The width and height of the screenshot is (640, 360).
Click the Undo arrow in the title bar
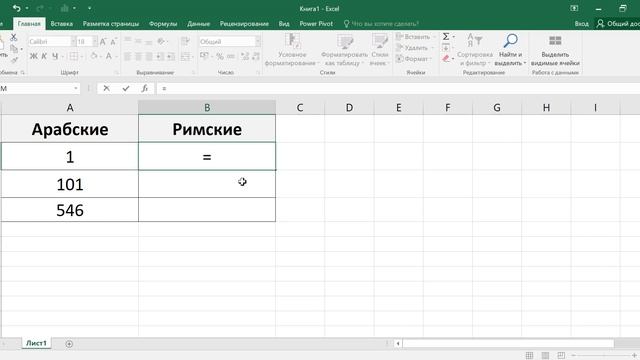(17, 8)
